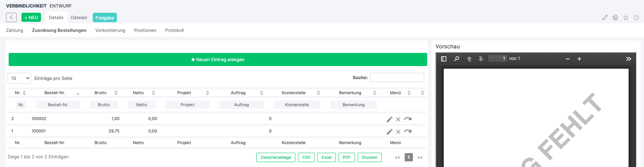Screen dimensions: 644x167
Task: Click the edit pencil icon in header
Action: 605,18
